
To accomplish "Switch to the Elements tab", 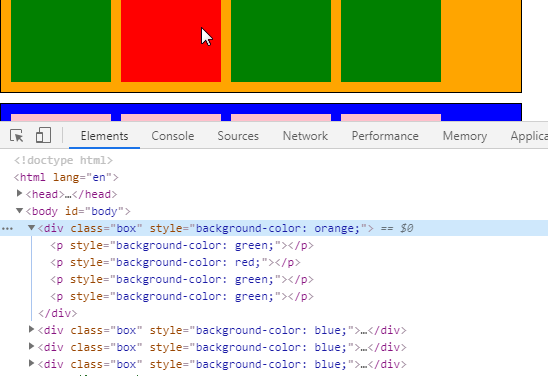I will click(x=104, y=136).
